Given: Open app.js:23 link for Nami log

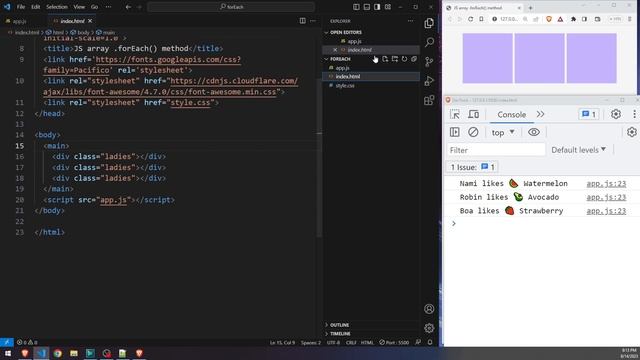Looking at the screenshot, I should (606, 184).
